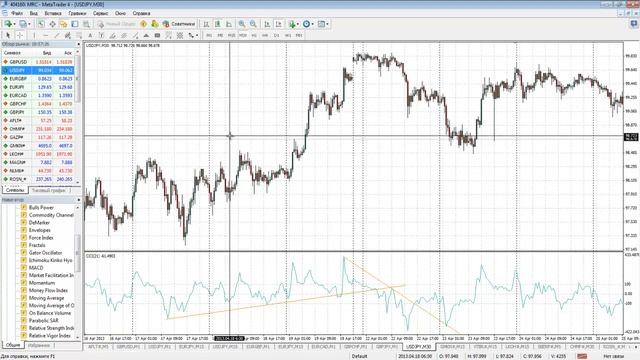Viewport: 640px width, 360px height.
Task: Show the Market Watch window icon
Action: tap(41, 24)
